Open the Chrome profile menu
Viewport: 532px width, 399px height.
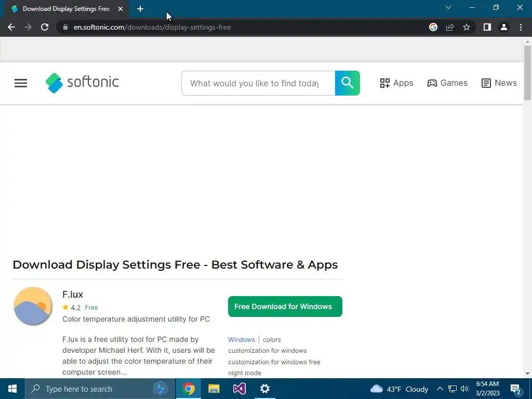[504, 27]
